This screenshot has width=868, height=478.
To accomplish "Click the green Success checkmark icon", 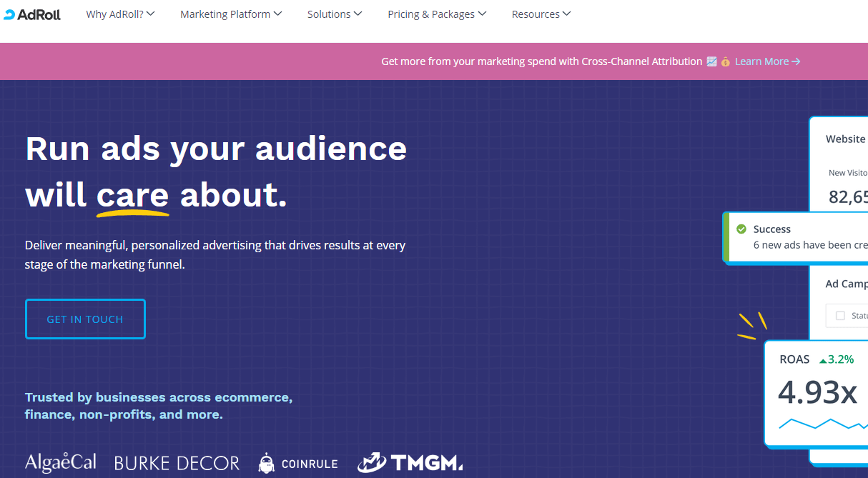I will click(x=741, y=229).
